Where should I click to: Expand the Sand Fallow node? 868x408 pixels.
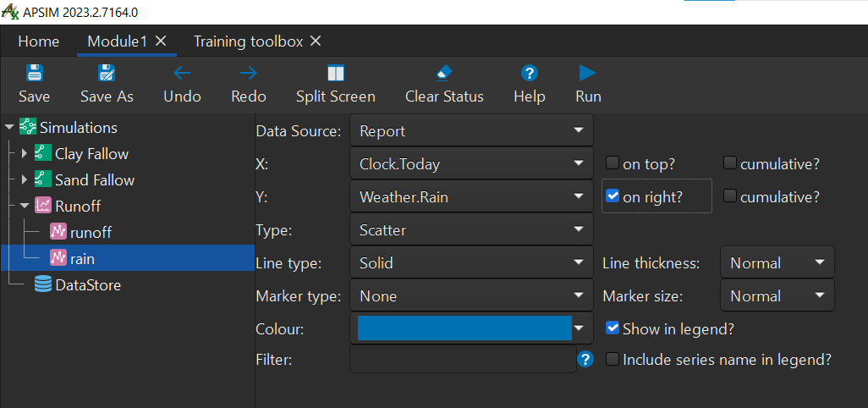[x=24, y=180]
